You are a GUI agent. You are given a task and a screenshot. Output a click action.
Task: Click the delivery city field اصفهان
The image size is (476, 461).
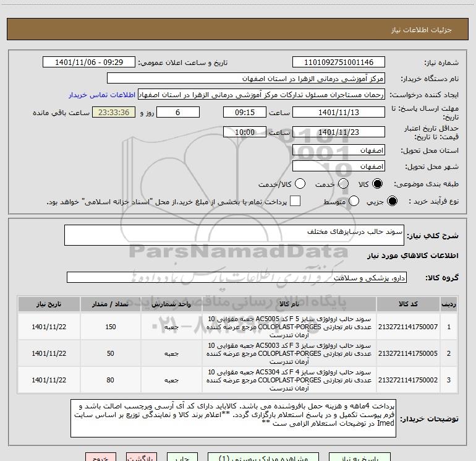339,166
